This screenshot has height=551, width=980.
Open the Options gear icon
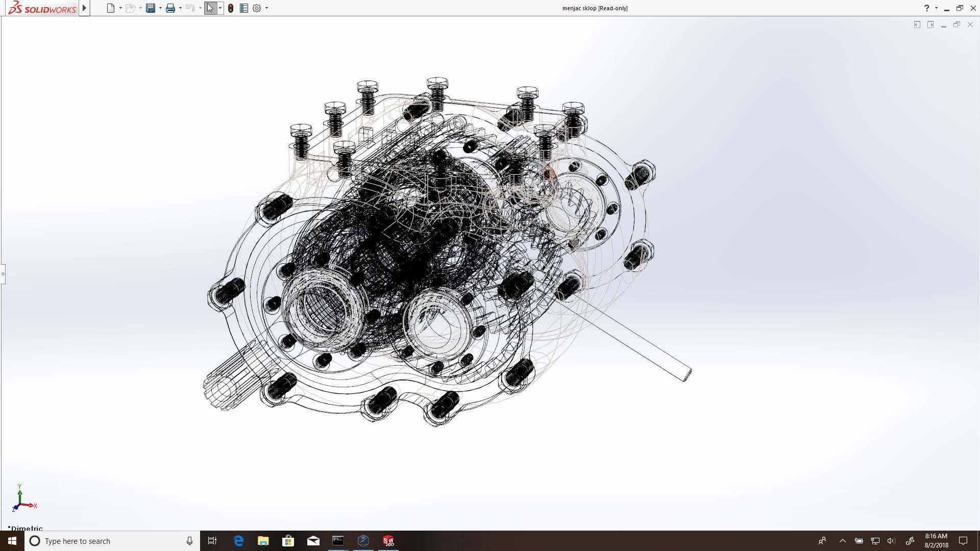click(257, 8)
